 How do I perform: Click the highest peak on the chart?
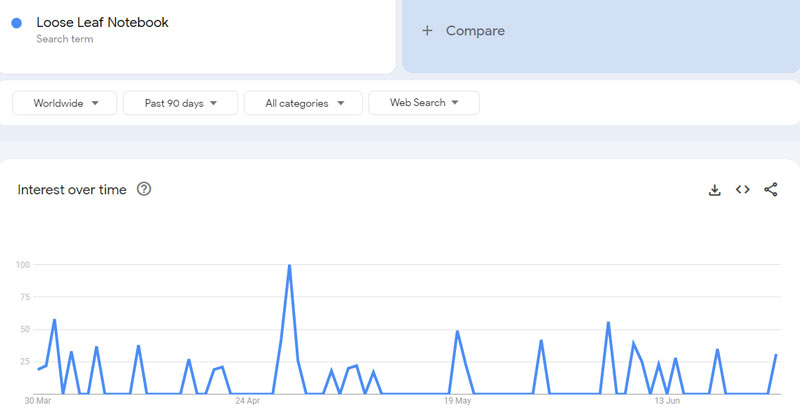click(x=289, y=266)
